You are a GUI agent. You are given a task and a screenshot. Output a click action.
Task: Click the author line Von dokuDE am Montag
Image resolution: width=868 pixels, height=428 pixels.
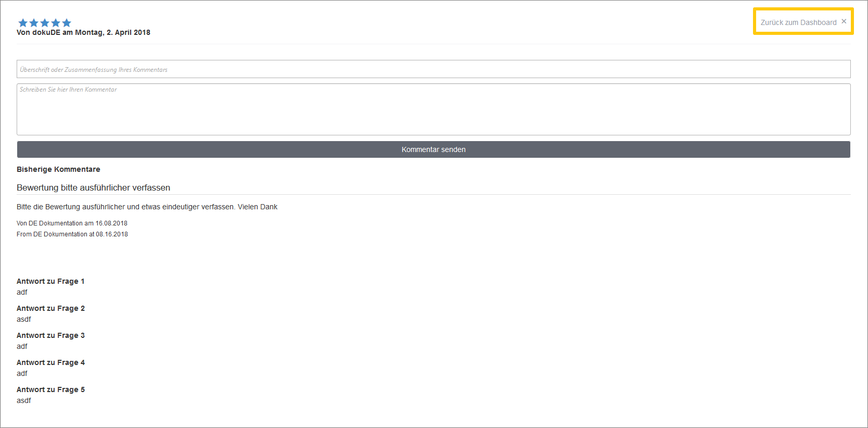pyautogui.click(x=83, y=32)
